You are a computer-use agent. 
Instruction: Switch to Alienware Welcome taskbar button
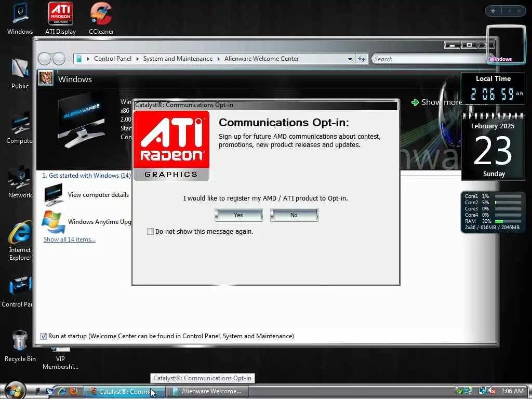coord(208,392)
